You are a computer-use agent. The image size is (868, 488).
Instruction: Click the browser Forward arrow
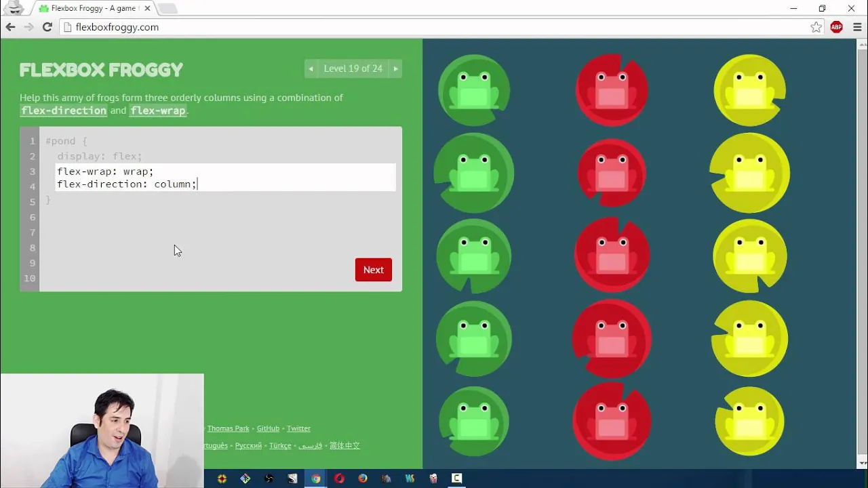pyautogui.click(x=28, y=27)
